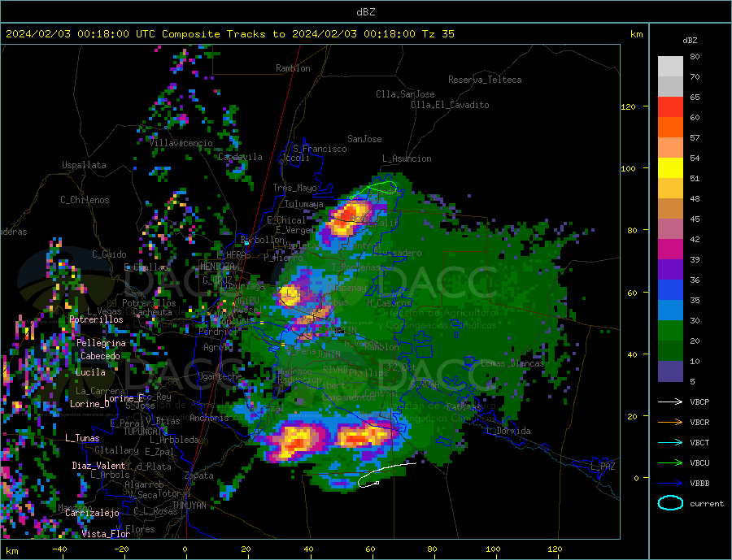Screen dimensions: 732x560
Task: Click the 57-60 dBZ orange color swatch
Action: click(x=670, y=128)
